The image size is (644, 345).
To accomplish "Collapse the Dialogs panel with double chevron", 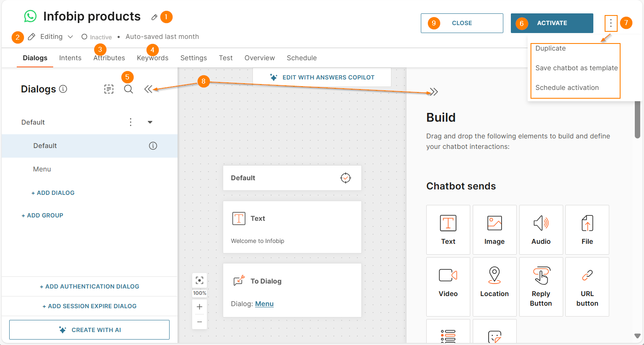I will point(148,89).
